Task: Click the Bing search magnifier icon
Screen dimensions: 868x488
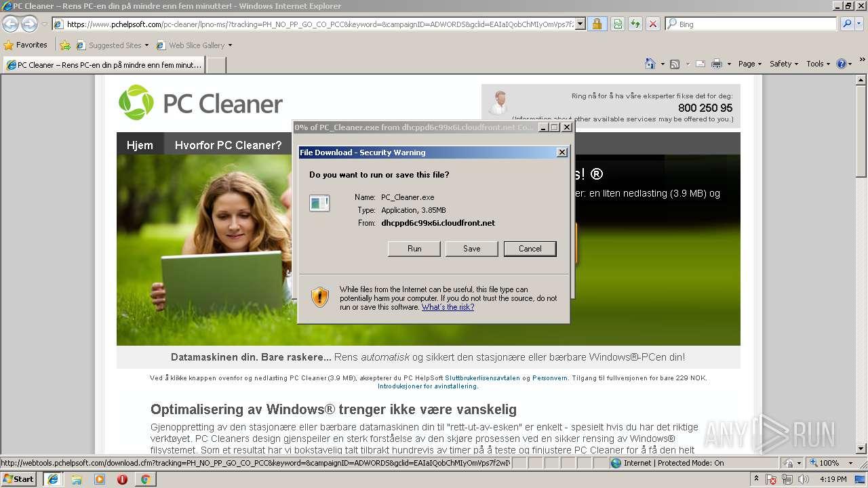Action: (x=846, y=24)
